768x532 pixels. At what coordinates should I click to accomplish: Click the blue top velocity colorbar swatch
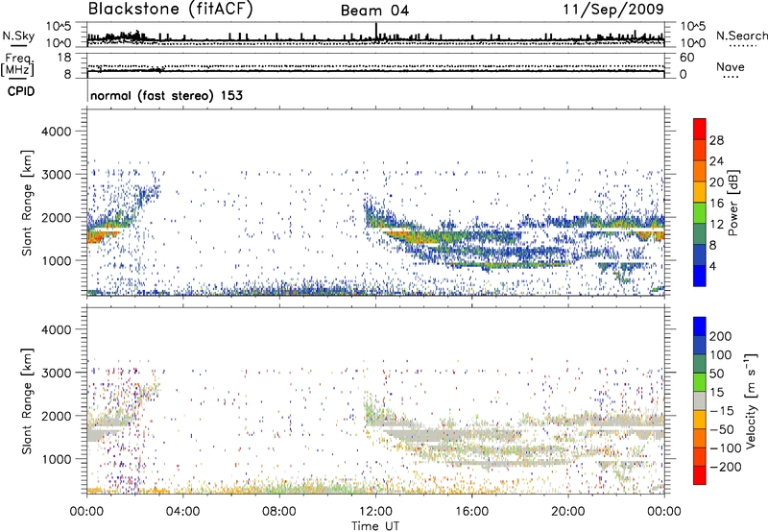(x=700, y=326)
